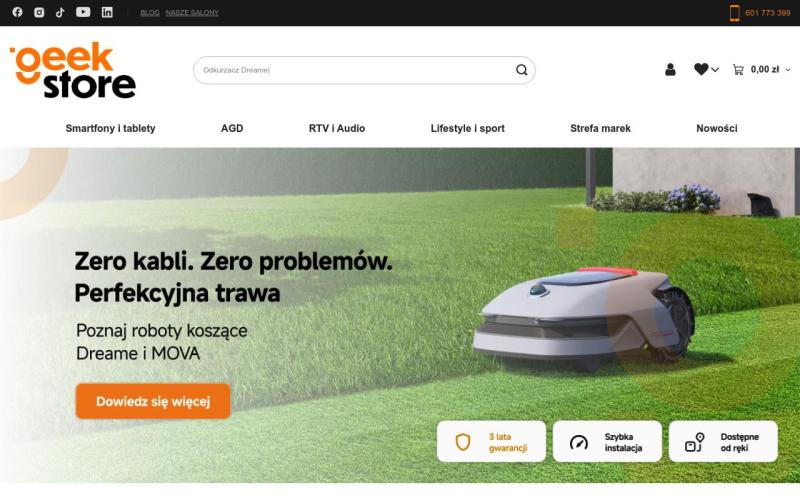Follow the BLOG link
800x500 pixels.
tap(150, 13)
